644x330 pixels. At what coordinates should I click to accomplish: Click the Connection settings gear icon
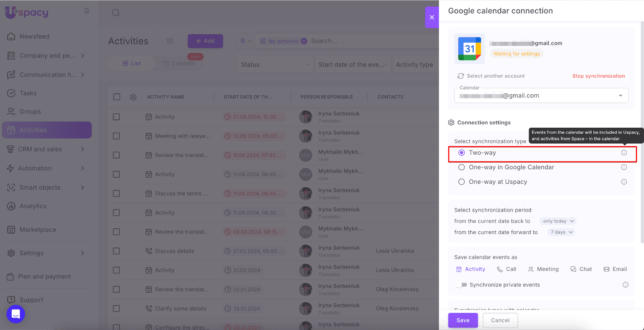(451, 123)
